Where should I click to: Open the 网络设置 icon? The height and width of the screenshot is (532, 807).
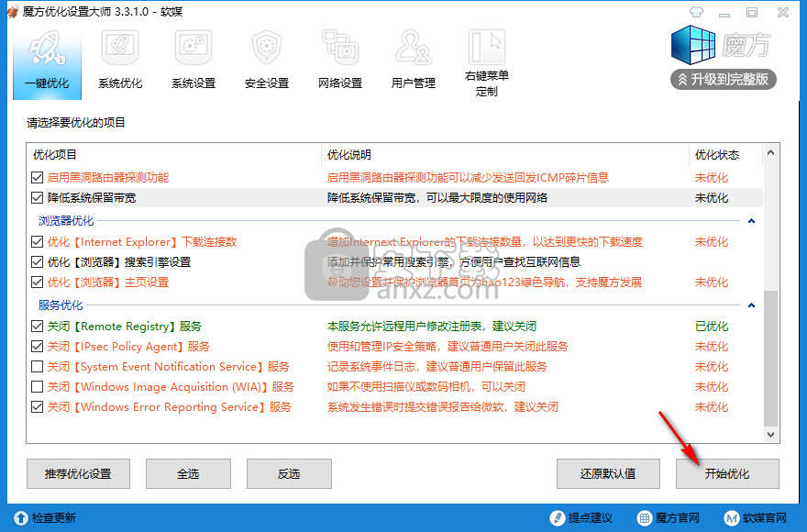(339, 48)
